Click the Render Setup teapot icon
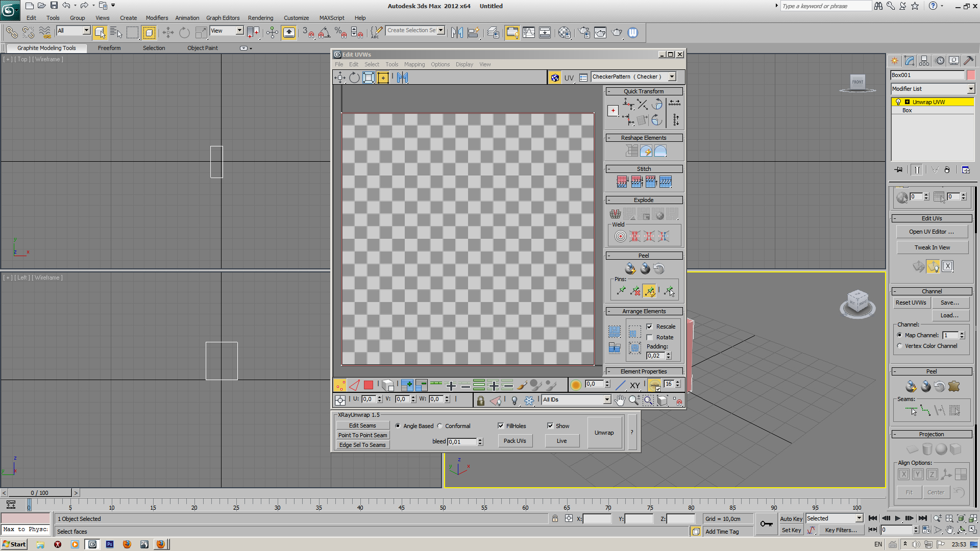The image size is (980, 551). click(x=584, y=33)
